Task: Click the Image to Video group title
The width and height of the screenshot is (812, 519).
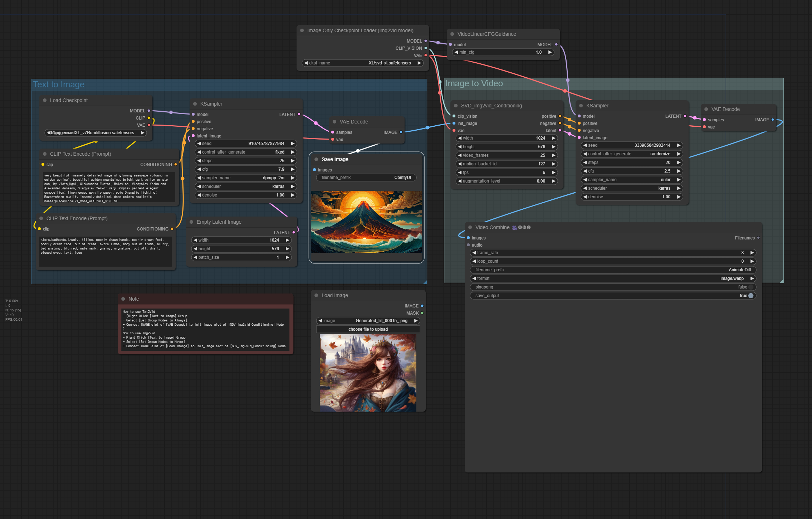Action: click(x=474, y=83)
